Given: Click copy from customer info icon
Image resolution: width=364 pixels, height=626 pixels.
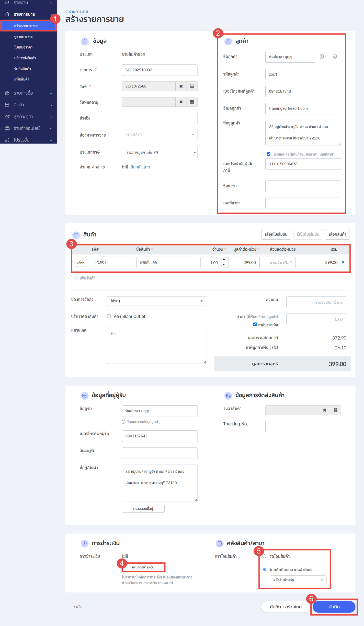Looking at the screenshot, I should [x=124, y=422].
